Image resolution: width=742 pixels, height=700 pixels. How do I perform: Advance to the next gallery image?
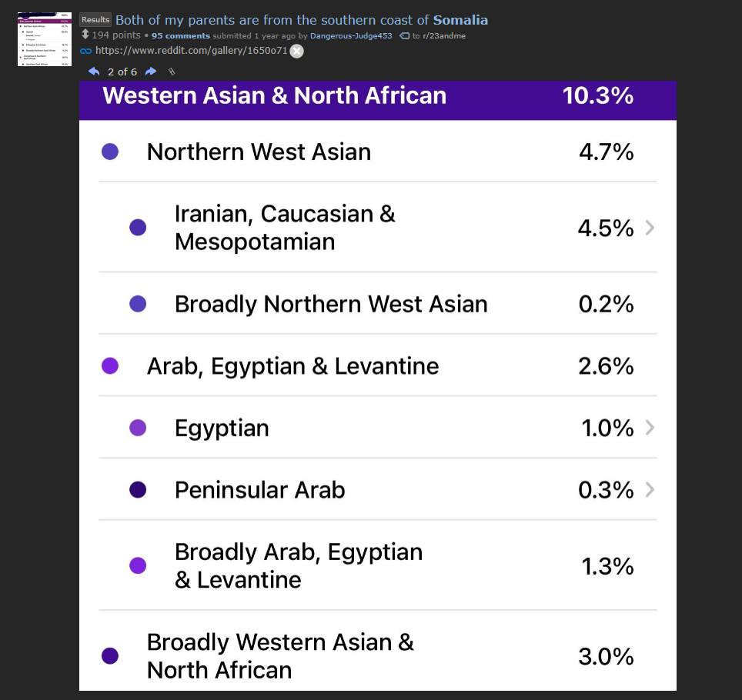[x=151, y=72]
